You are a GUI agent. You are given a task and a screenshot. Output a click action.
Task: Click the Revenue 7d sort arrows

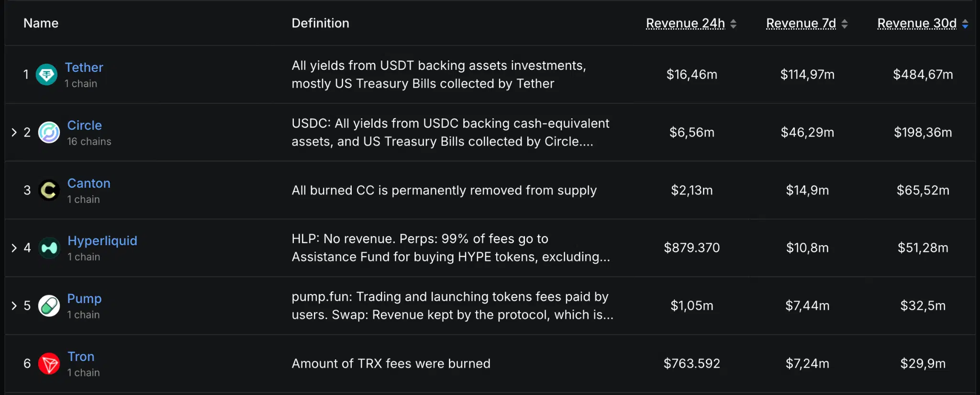[x=845, y=23]
